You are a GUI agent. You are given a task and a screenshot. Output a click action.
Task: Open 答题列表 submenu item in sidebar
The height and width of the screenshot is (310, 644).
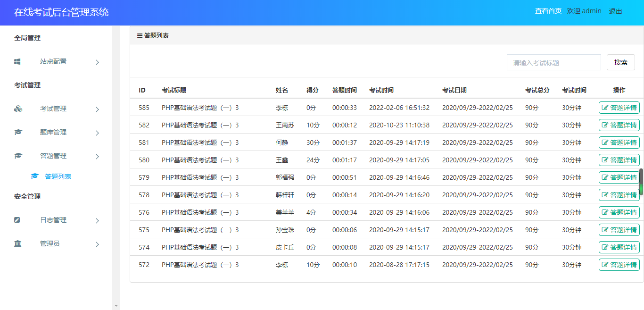click(58, 176)
